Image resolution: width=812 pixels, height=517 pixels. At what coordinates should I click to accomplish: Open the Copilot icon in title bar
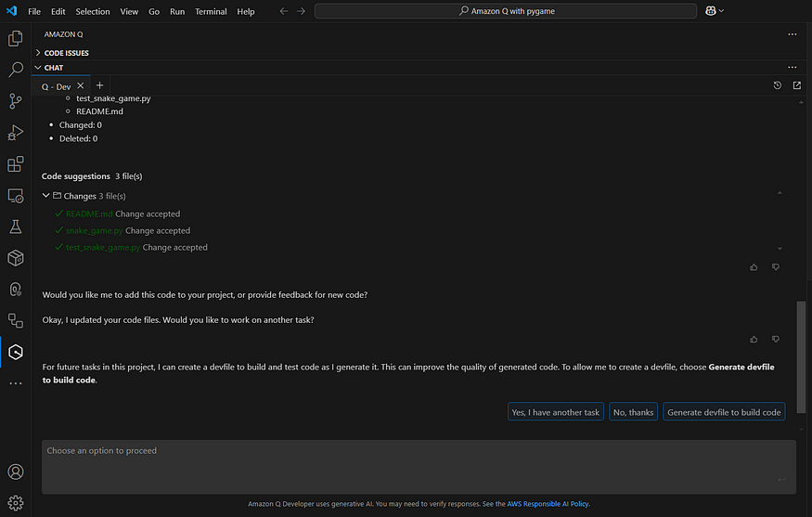coord(711,11)
